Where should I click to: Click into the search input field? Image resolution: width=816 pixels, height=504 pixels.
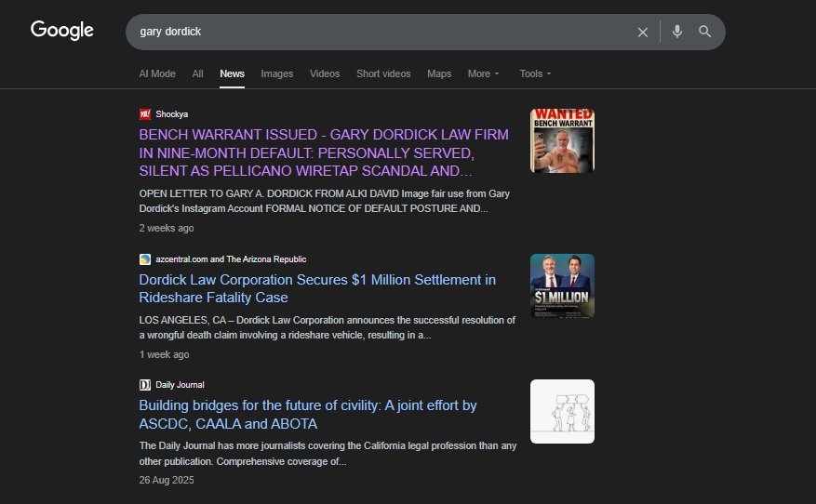point(372,32)
